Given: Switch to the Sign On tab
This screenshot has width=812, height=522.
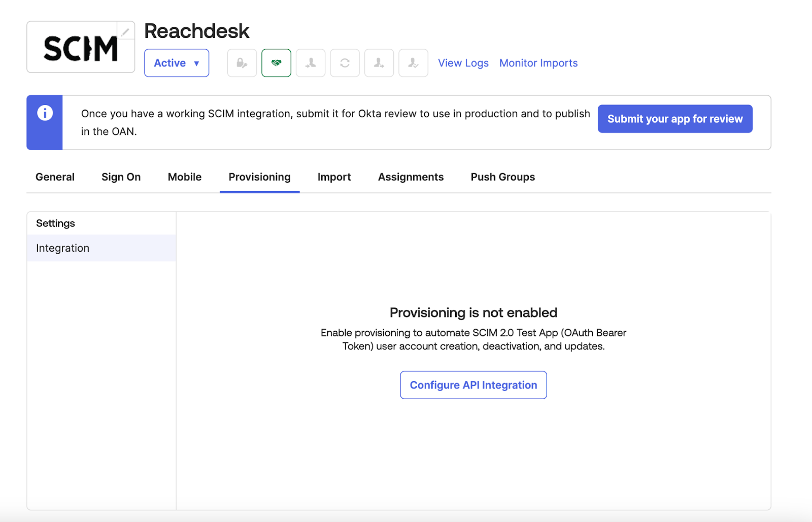Looking at the screenshot, I should tap(121, 177).
